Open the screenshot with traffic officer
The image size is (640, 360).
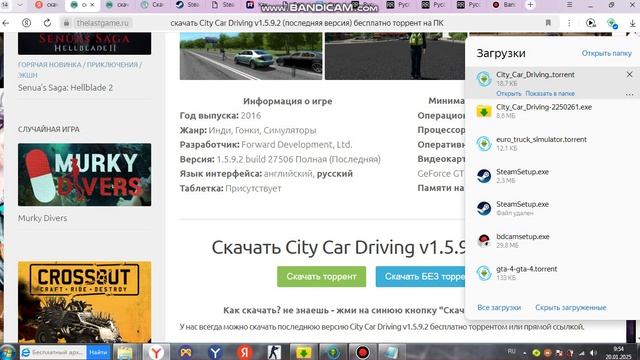[396, 56]
